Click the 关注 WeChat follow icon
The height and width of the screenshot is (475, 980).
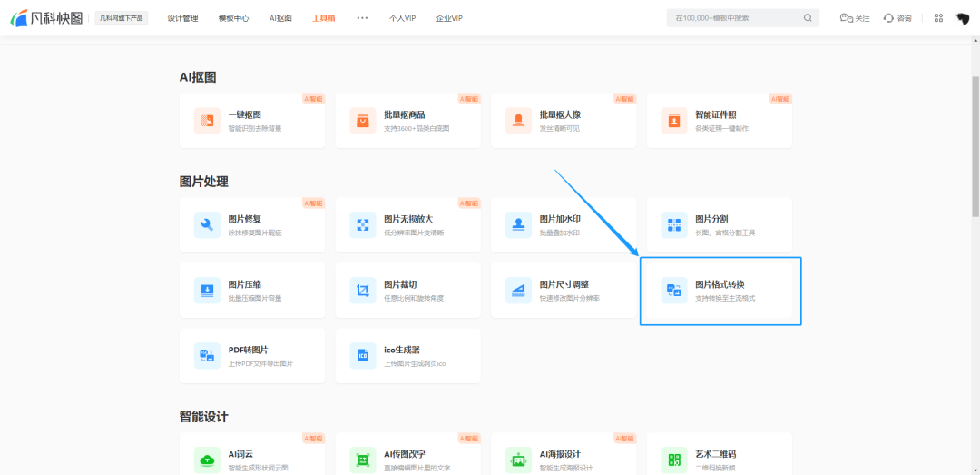tap(847, 18)
